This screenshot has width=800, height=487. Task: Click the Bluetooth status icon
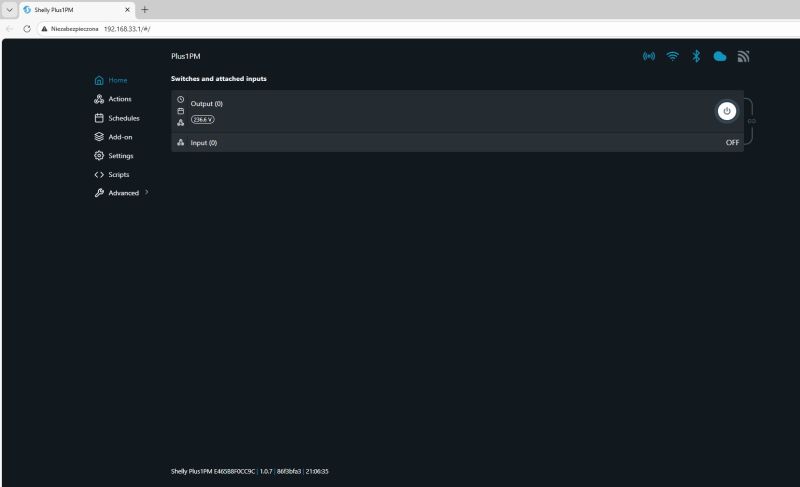pos(696,56)
